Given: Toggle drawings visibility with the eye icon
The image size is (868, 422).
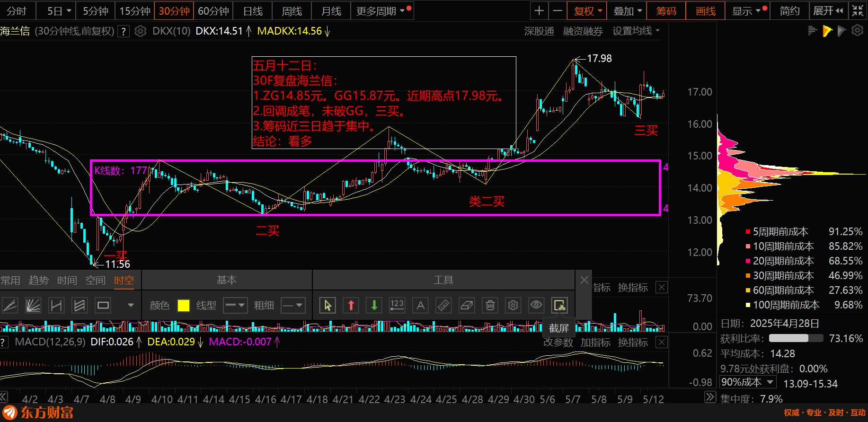Looking at the screenshot, I should point(536,305).
